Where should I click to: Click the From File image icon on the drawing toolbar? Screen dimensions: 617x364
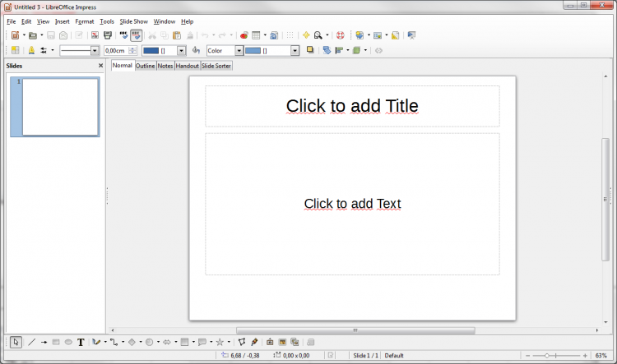click(282, 343)
